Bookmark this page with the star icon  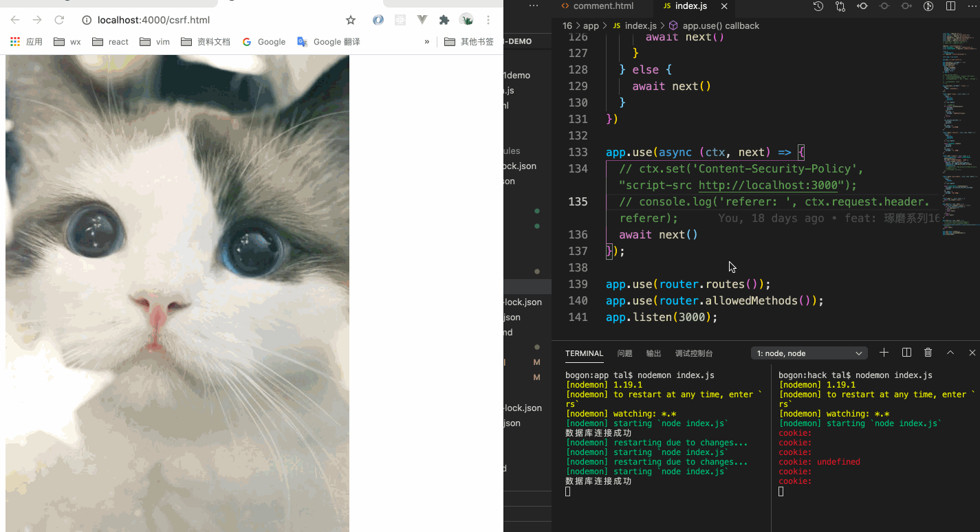[x=351, y=20]
